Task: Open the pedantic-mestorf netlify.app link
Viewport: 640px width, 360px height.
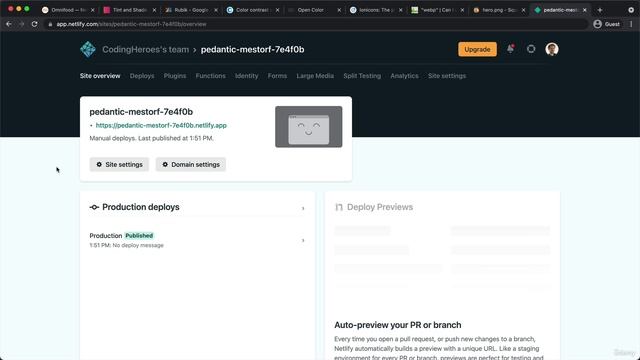Action: tap(161, 125)
